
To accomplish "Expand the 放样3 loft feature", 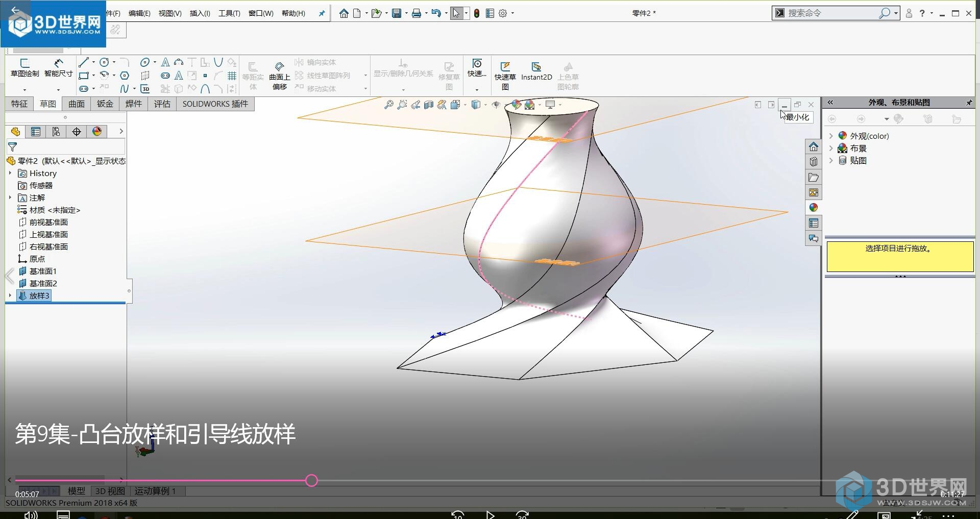I will (x=10, y=295).
